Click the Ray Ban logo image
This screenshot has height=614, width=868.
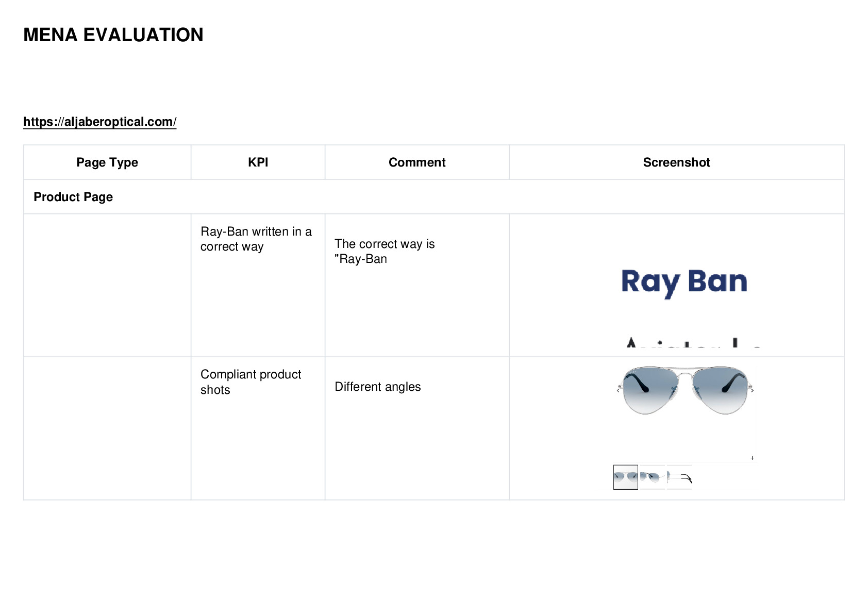coord(684,283)
